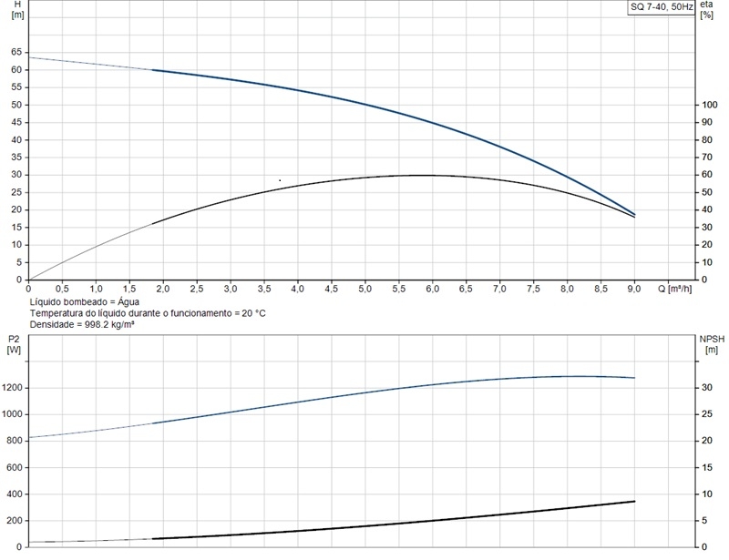
Task: Click the "70" tick on the eta axis
Action: pos(707,158)
